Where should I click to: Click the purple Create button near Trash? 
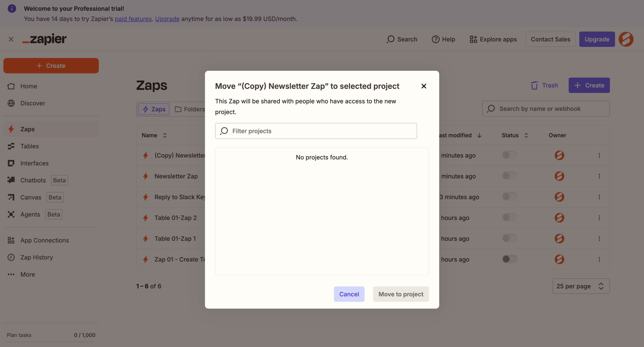589,85
